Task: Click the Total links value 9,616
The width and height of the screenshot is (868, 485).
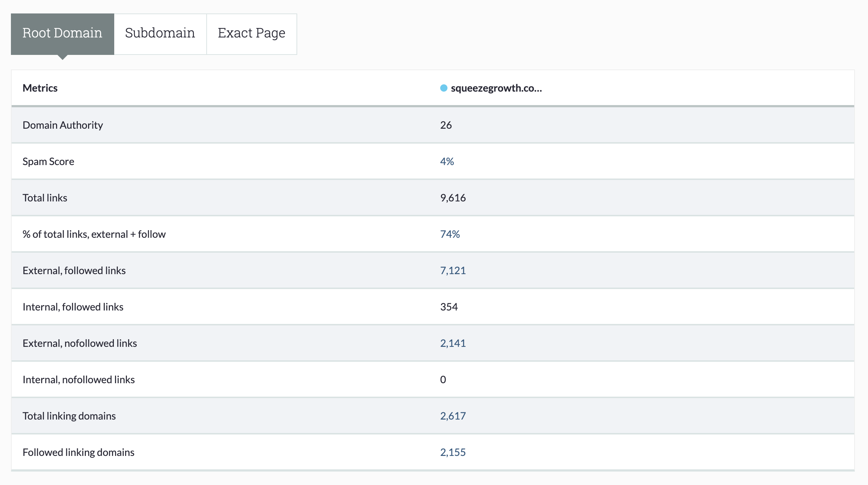Action: tap(453, 198)
